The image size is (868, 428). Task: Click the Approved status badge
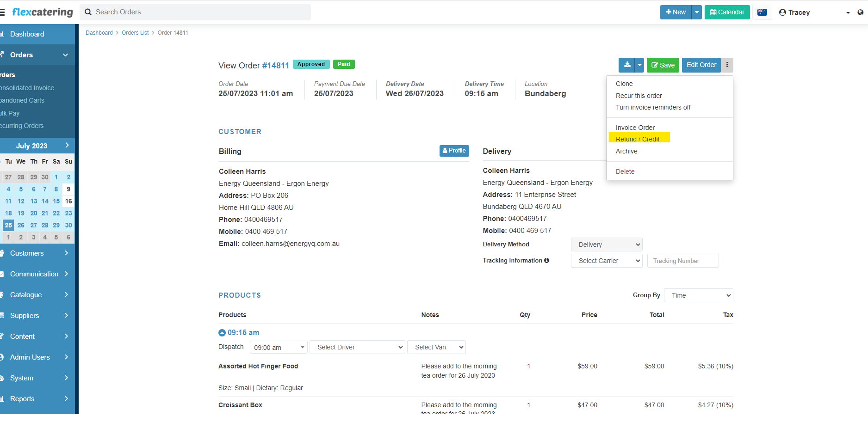pos(311,64)
